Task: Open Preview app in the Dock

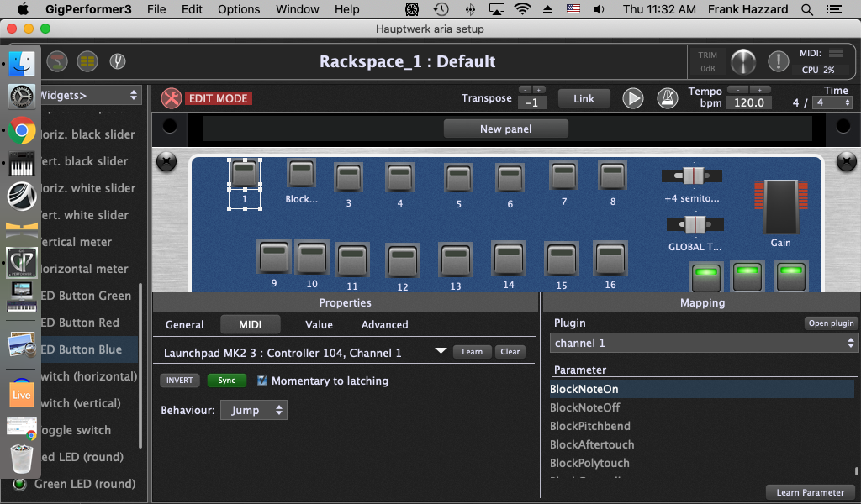Action: pos(22,345)
